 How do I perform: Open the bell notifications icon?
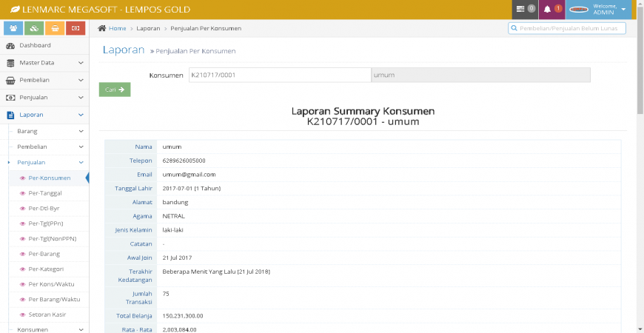click(x=548, y=9)
